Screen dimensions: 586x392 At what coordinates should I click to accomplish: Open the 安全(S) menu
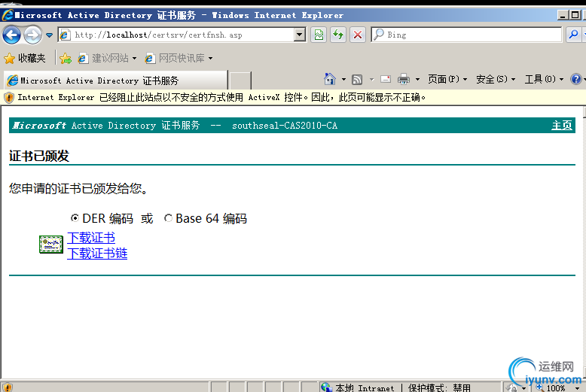click(x=496, y=79)
